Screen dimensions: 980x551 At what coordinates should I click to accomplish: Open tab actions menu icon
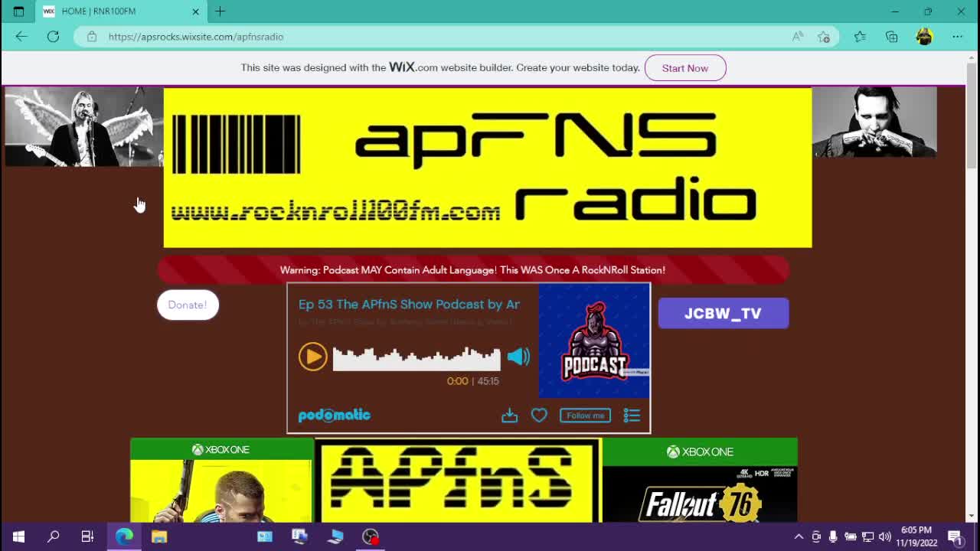click(x=18, y=11)
